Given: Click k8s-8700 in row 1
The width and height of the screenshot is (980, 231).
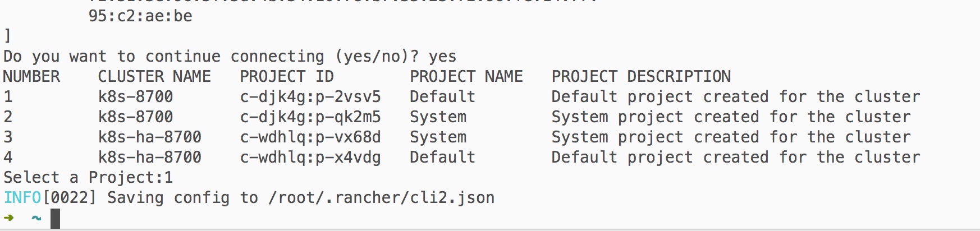Looking at the screenshot, I should (x=136, y=96).
